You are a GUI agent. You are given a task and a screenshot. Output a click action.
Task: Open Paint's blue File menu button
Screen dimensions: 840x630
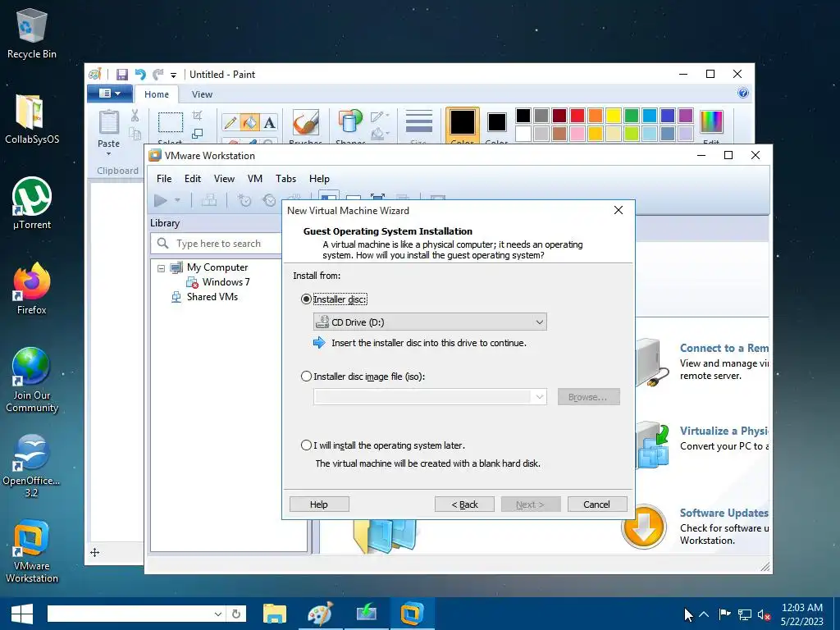(110, 94)
